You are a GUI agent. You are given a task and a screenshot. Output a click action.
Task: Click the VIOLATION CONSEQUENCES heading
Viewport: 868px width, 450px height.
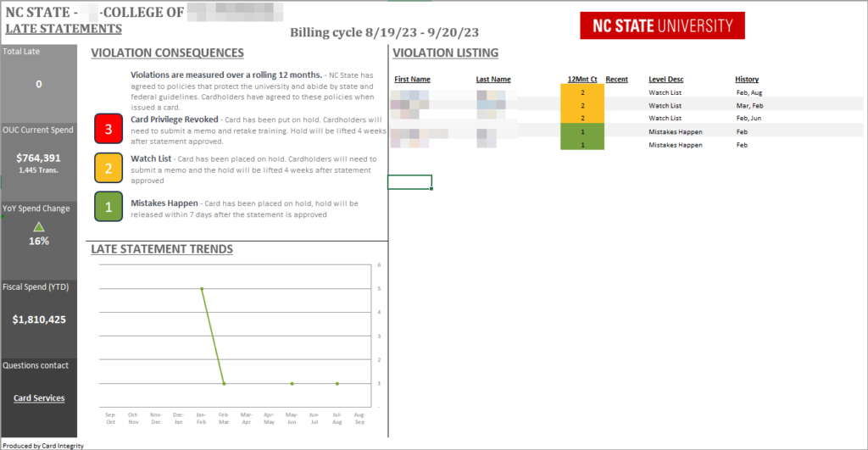167,53
